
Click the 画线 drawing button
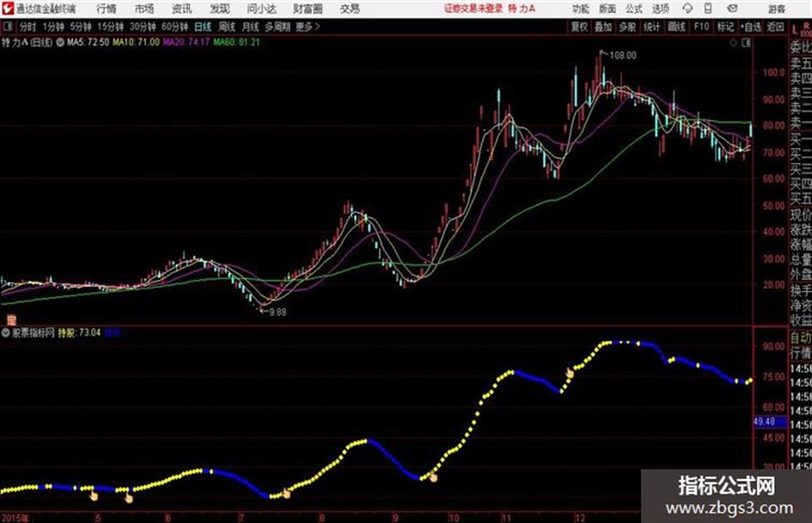click(x=676, y=27)
